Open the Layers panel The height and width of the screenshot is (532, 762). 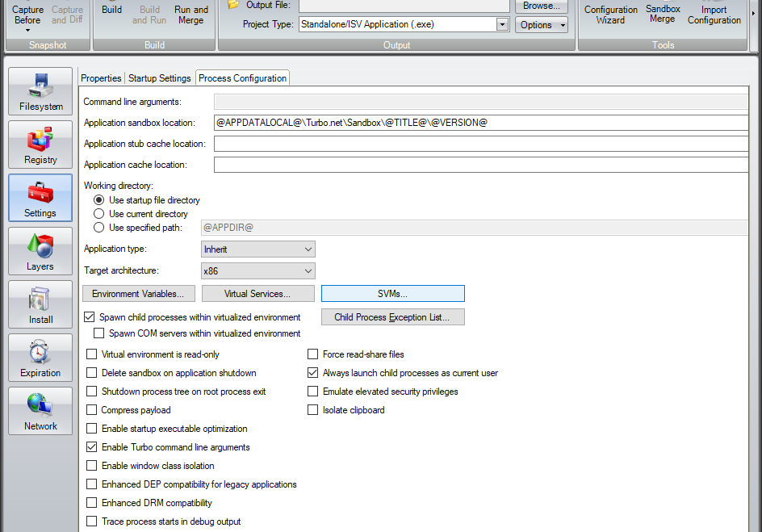tap(40, 251)
